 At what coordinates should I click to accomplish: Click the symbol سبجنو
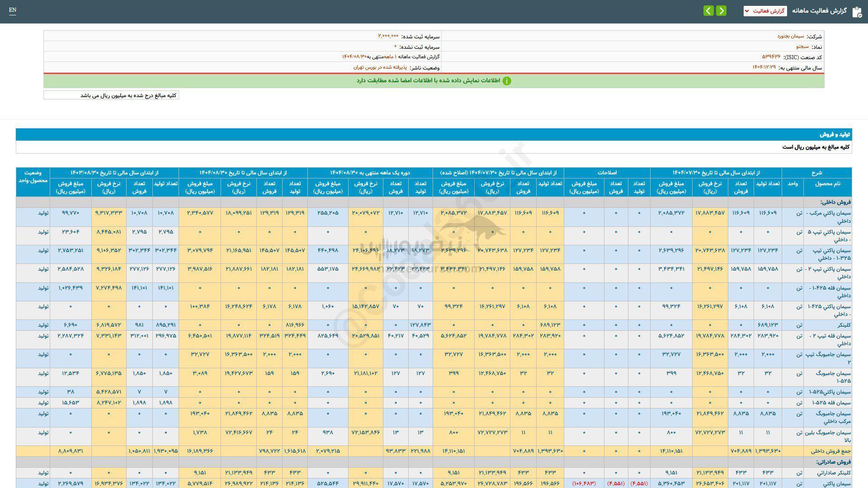(802, 47)
